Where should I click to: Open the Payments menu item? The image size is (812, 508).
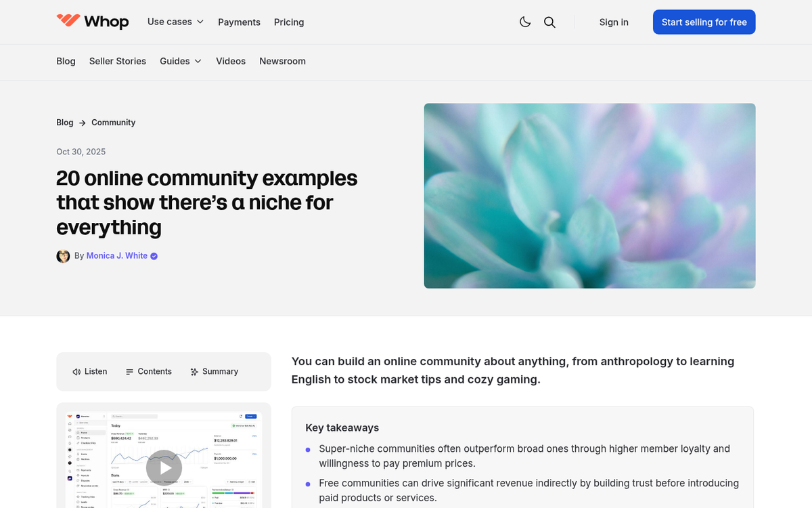(239, 22)
